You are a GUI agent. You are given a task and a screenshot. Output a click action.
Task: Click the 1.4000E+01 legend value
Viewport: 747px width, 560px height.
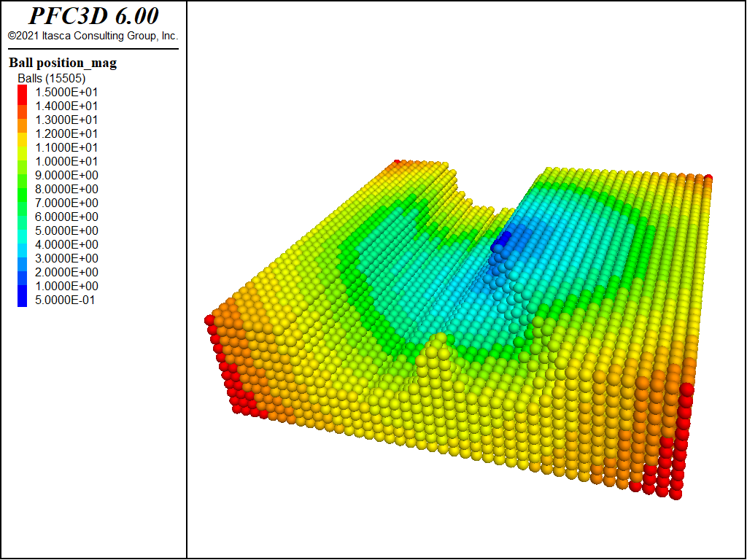[x=66, y=106]
